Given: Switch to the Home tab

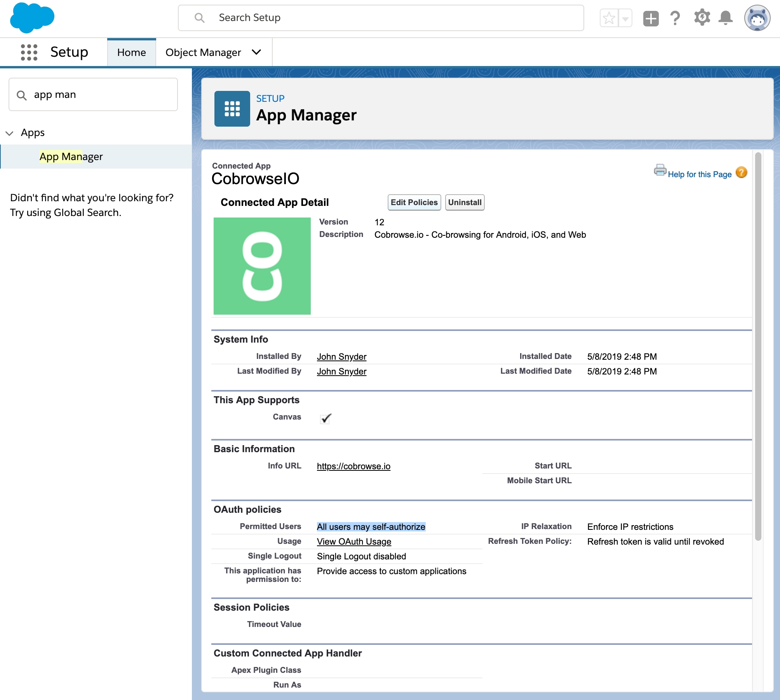Looking at the screenshot, I should click(x=132, y=52).
